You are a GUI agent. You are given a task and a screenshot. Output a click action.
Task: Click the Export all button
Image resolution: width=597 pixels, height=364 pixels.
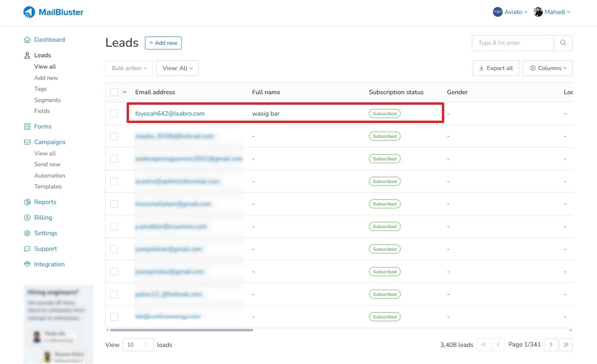pos(496,68)
